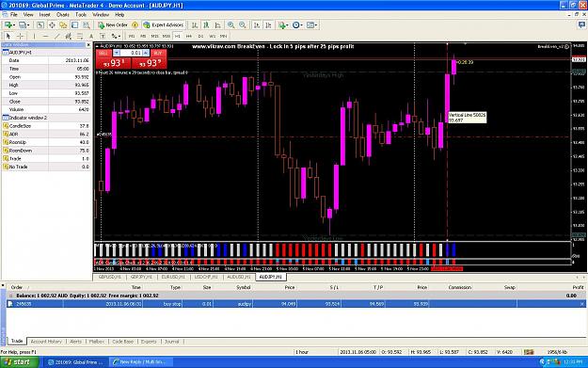Open the Account History terminal tab

point(46,342)
